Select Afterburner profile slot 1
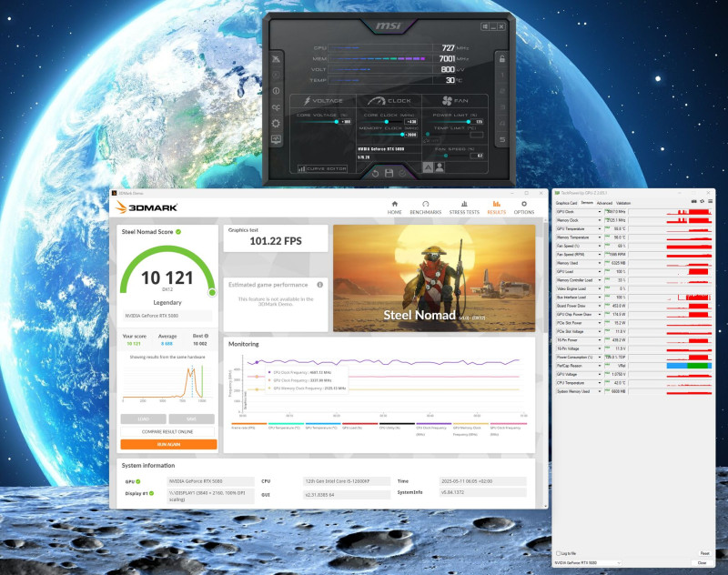Viewport: 728px width, 575px height. 502,76
